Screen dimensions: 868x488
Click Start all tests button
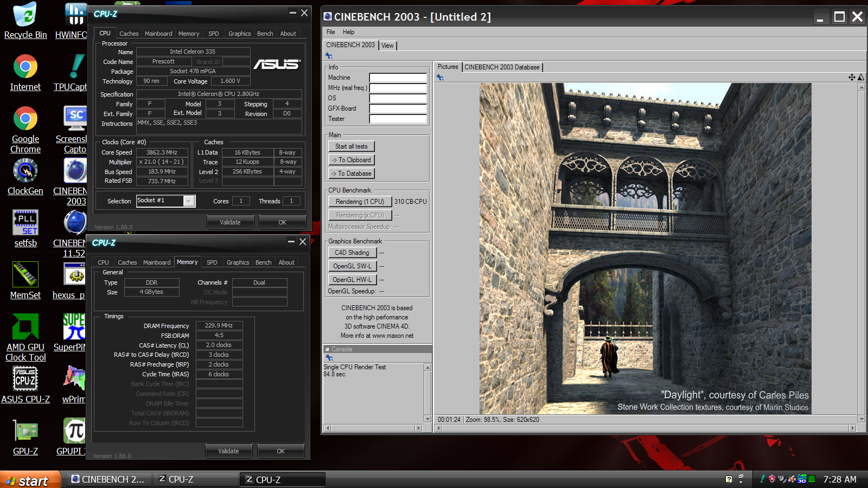click(x=352, y=146)
